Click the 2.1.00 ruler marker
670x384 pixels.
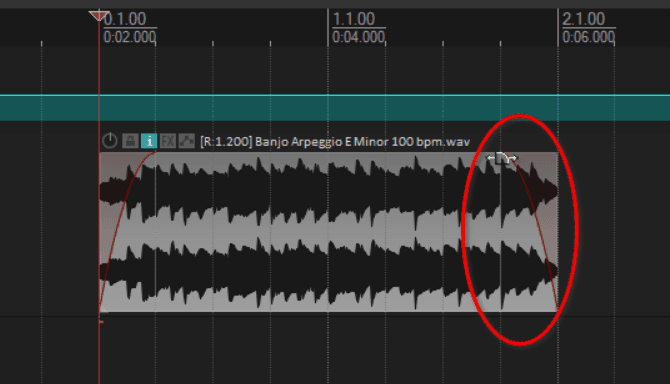click(x=583, y=19)
